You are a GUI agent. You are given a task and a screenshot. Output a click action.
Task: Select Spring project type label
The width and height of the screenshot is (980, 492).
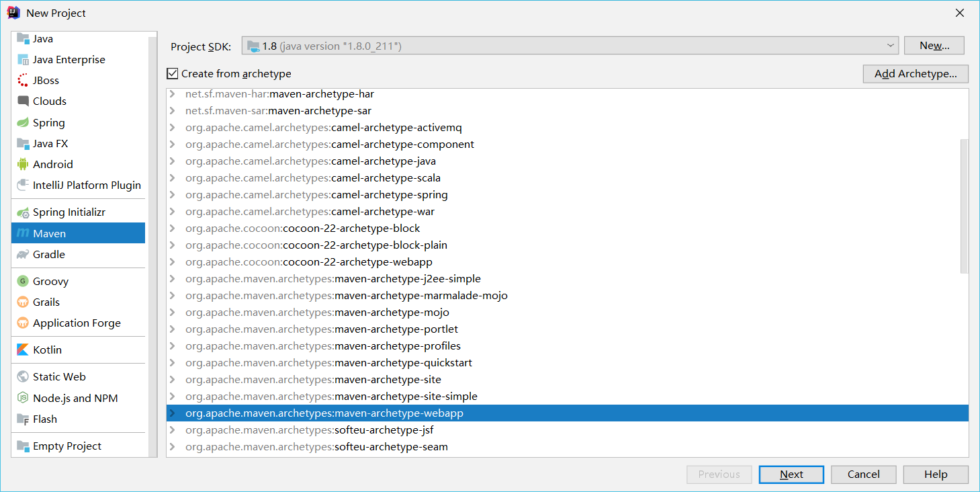pos(49,123)
